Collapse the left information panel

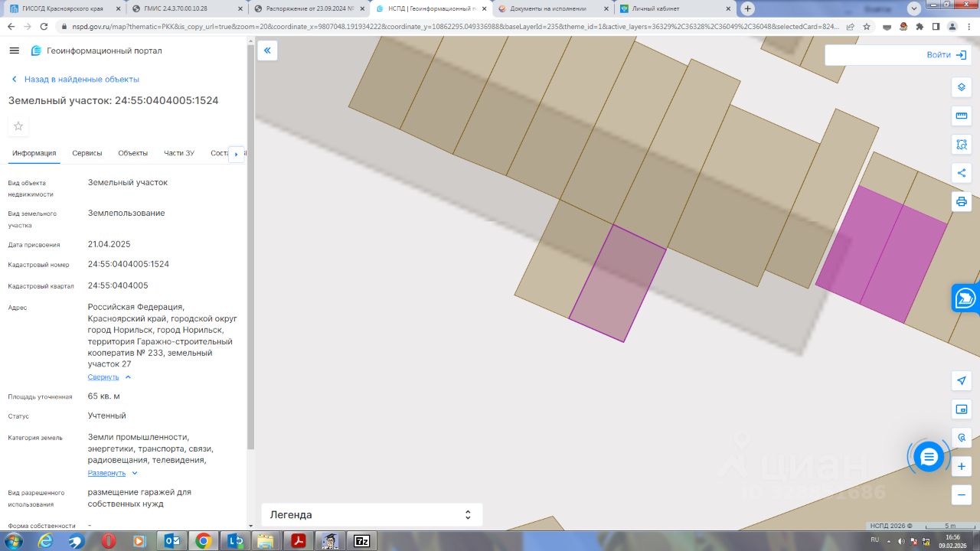pos(267,51)
